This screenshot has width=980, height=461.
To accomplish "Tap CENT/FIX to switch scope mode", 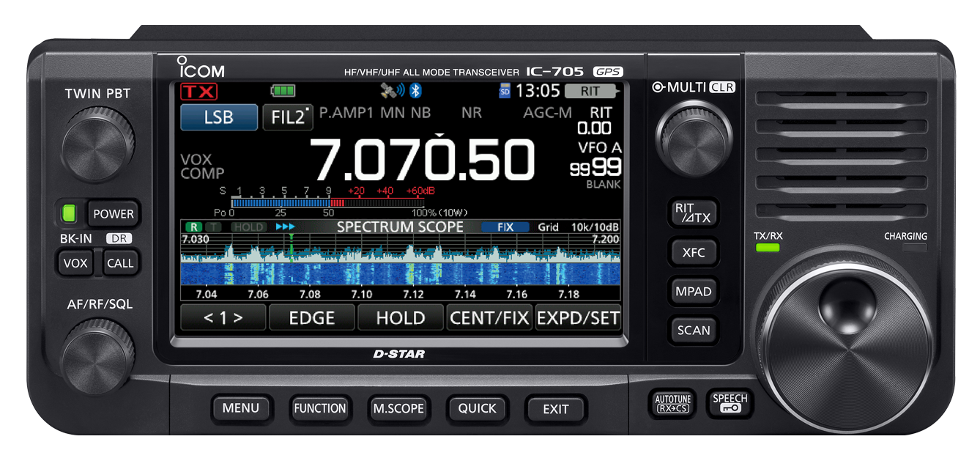I will pos(489,317).
